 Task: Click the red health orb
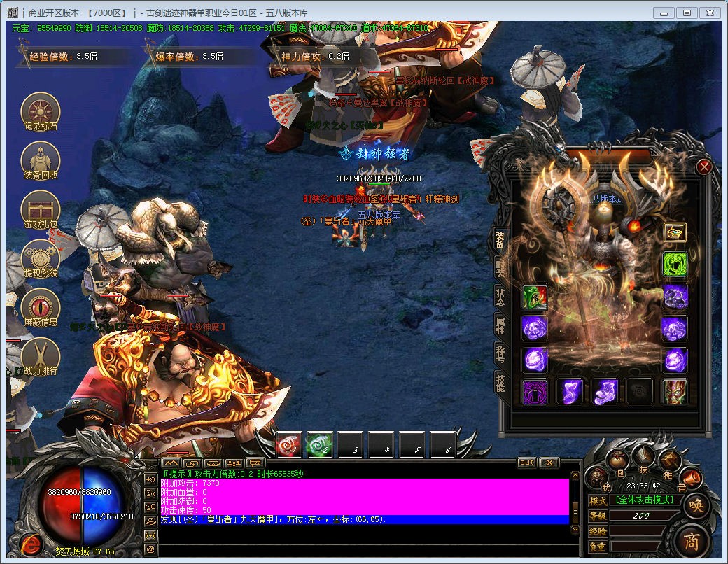(x=61, y=507)
